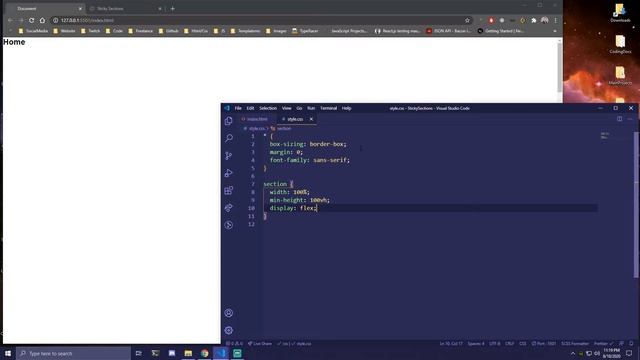
Task: Bookmark this page with the star icon
Action: [467, 20]
